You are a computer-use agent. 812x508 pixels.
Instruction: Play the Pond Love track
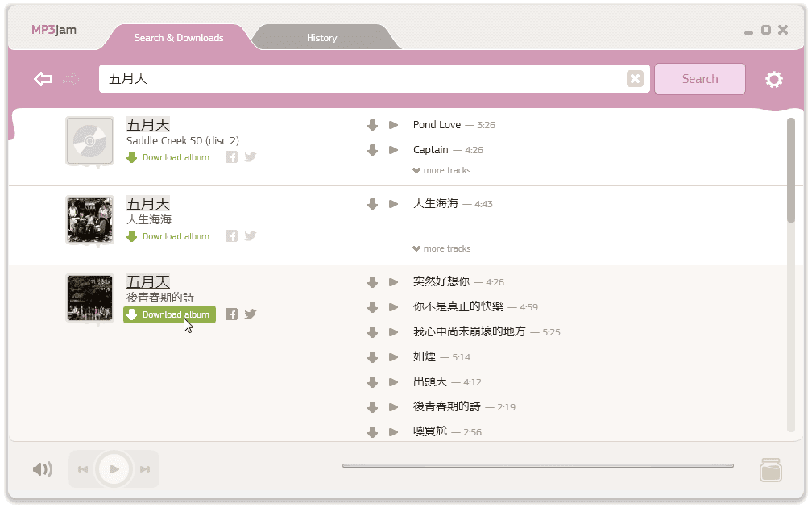[394, 125]
